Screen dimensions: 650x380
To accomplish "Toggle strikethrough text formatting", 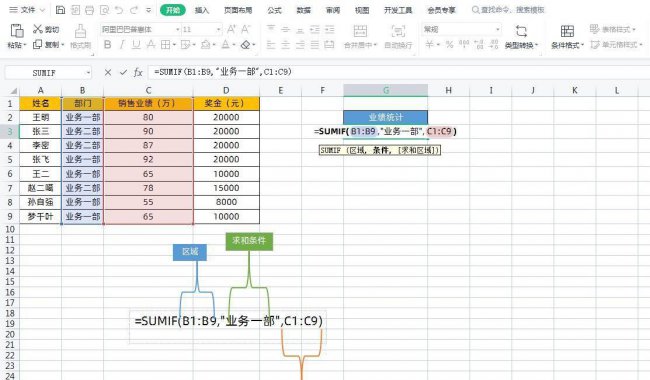I will coord(151,44).
